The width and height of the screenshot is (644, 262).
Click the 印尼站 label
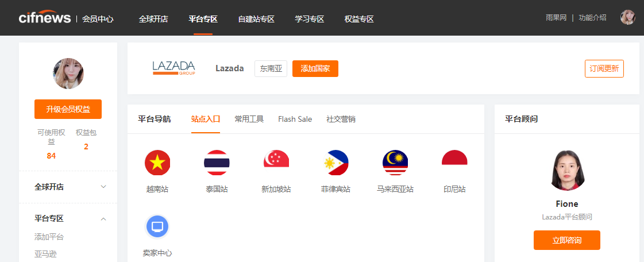click(454, 189)
